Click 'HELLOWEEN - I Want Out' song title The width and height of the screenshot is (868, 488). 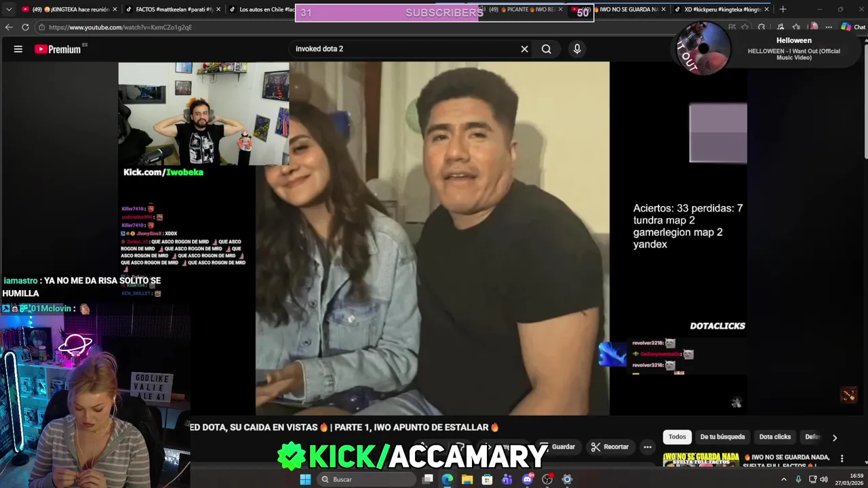794,54
